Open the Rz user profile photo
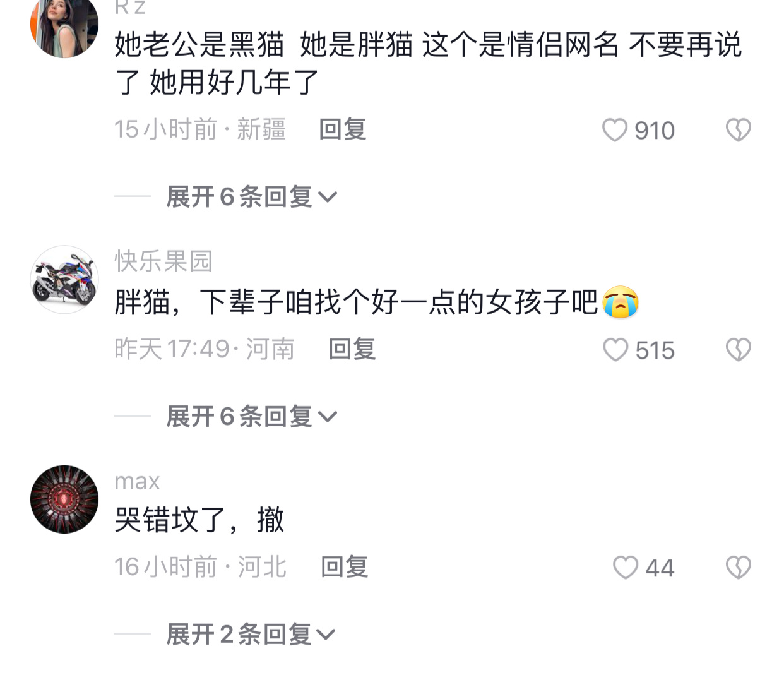The width and height of the screenshot is (784, 675). coord(64,25)
